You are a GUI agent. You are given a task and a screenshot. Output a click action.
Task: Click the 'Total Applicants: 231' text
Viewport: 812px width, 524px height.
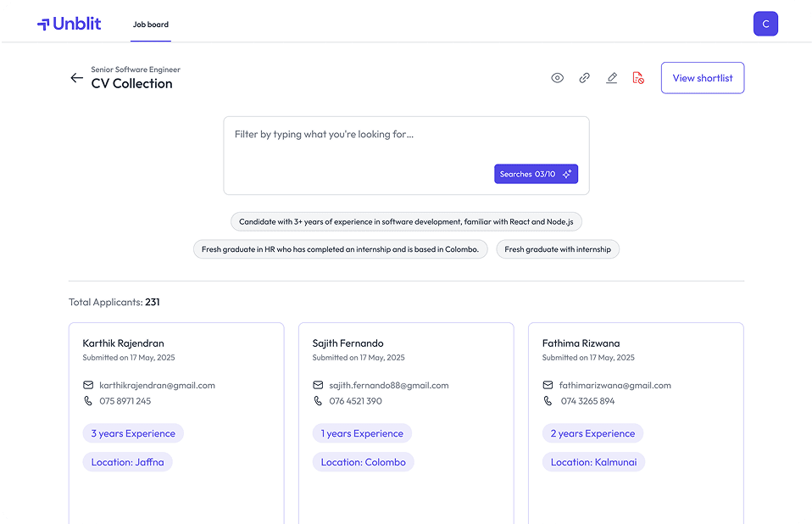tap(114, 302)
